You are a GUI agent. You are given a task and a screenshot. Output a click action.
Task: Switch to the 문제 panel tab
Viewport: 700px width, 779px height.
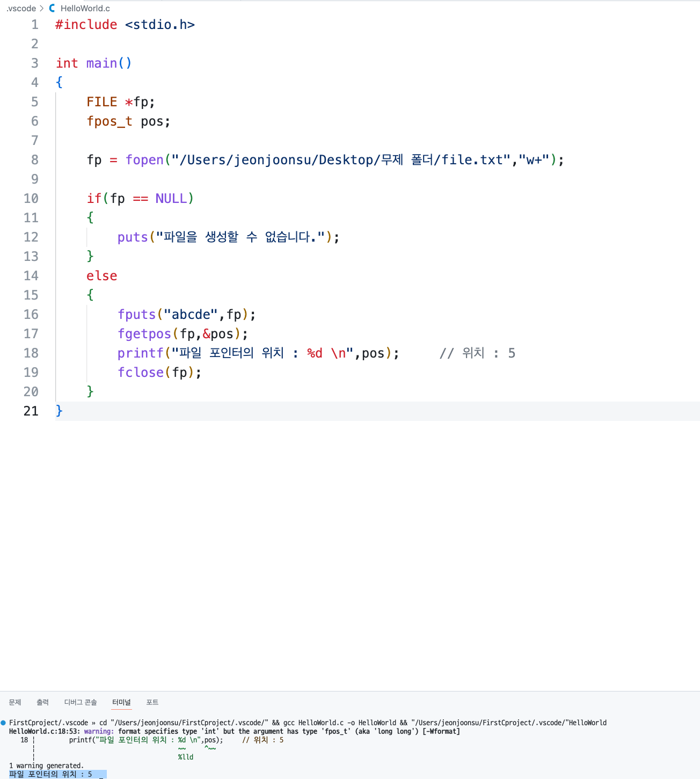point(15,702)
